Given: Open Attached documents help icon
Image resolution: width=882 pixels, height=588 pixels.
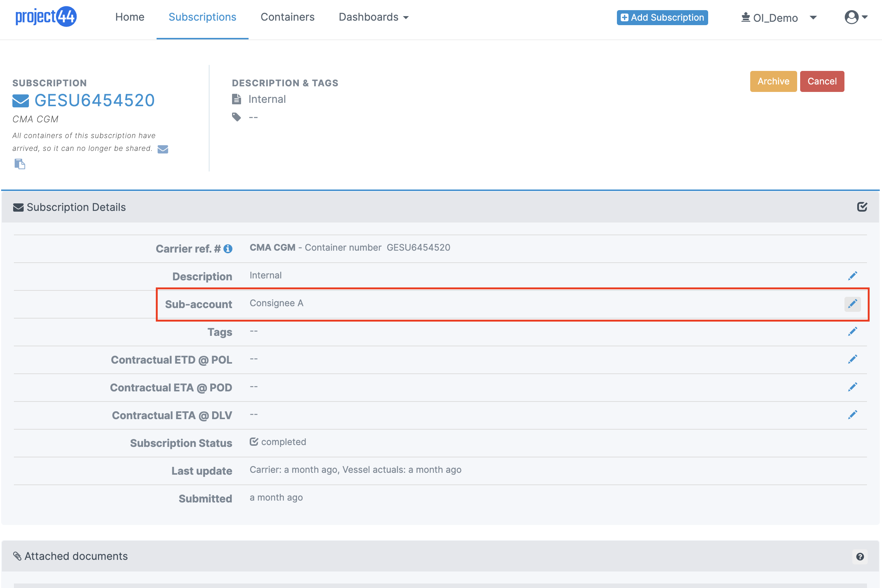Looking at the screenshot, I should (860, 557).
